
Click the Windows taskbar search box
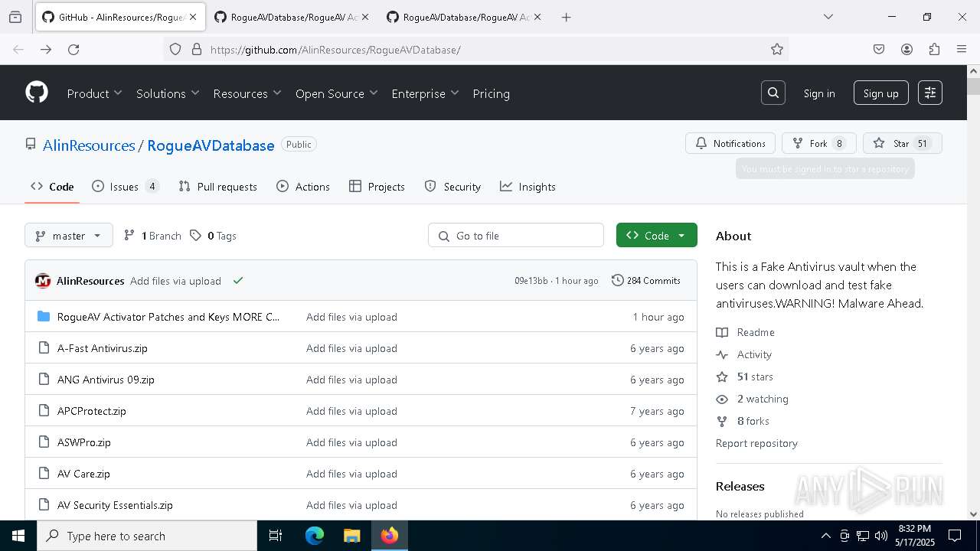147,536
